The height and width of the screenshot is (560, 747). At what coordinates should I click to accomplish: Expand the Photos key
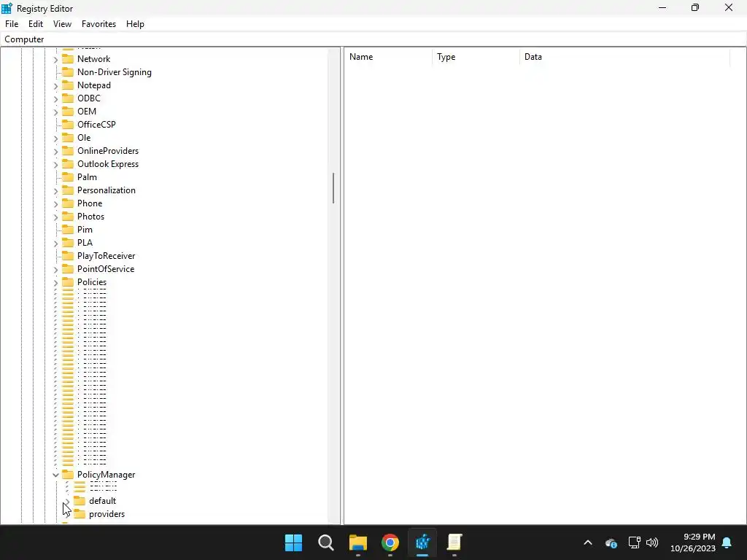click(x=55, y=217)
